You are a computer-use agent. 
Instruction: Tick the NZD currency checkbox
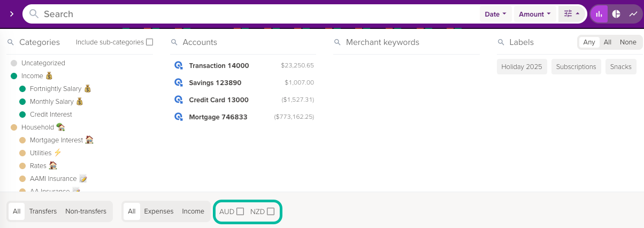pyautogui.click(x=271, y=211)
